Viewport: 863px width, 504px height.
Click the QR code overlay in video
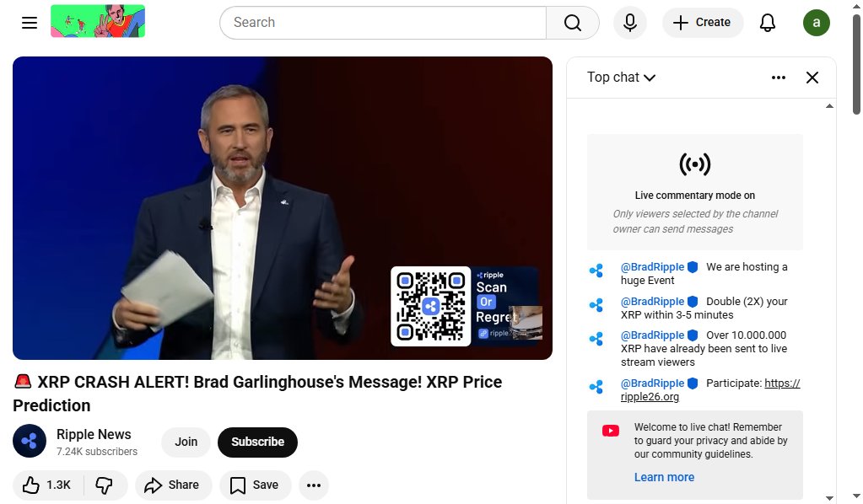[x=430, y=307]
